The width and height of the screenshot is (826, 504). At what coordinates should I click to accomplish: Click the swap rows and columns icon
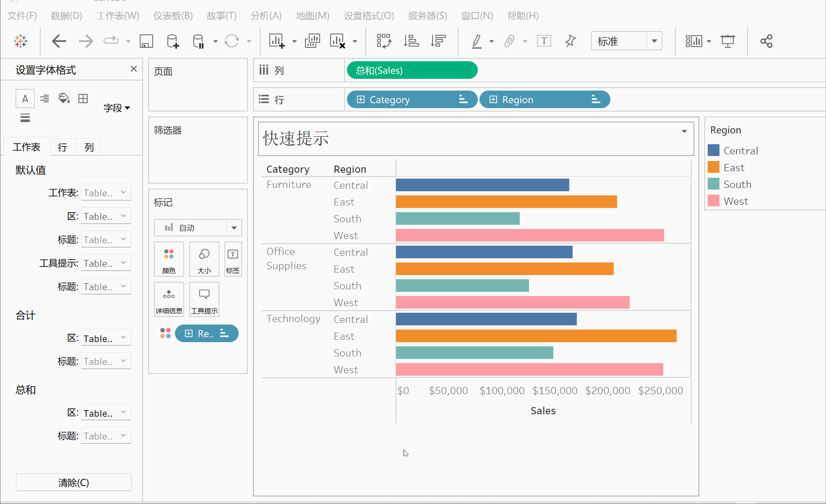[x=384, y=41]
